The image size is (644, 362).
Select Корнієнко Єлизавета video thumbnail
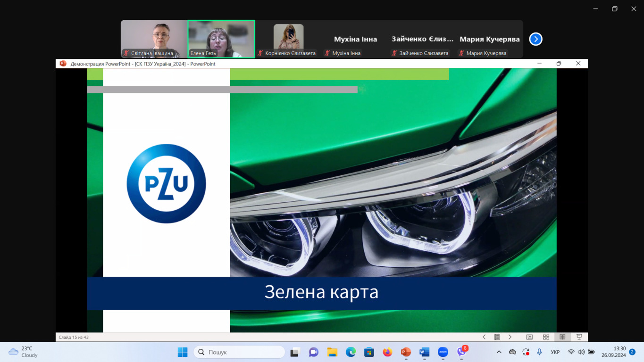[288, 39]
